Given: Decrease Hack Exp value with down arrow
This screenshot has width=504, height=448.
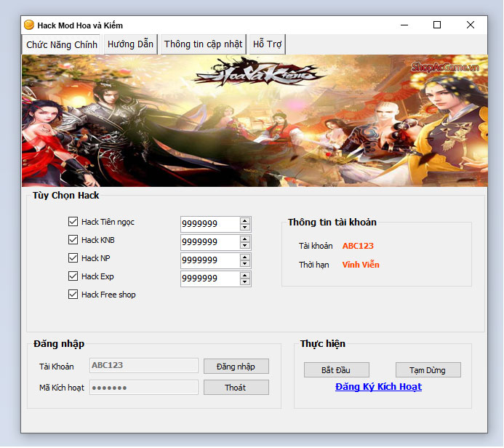Looking at the screenshot, I should pyautogui.click(x=245, y=282).
